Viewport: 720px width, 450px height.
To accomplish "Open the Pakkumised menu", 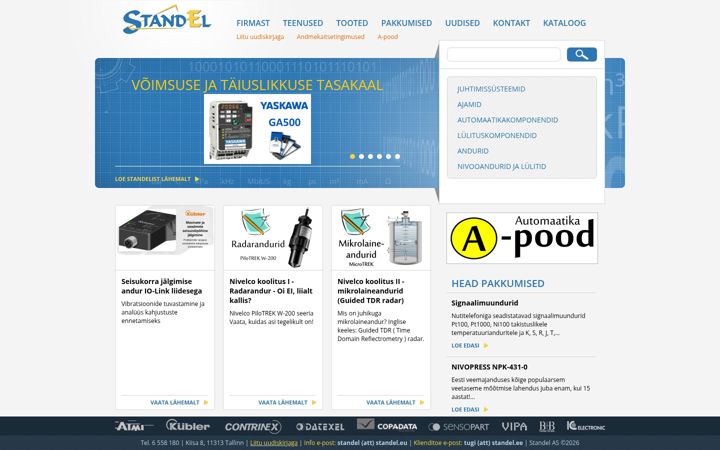I will 406,23.
